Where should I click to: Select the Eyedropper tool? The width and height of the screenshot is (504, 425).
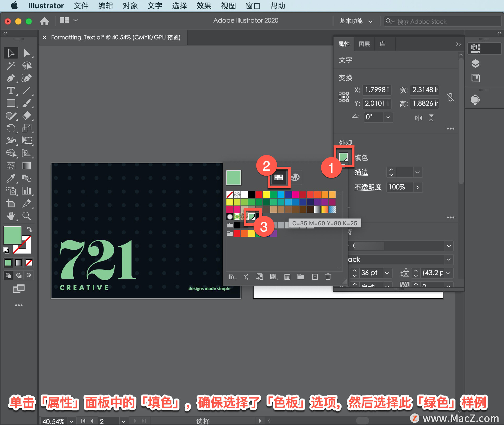[x=11, y=178]
